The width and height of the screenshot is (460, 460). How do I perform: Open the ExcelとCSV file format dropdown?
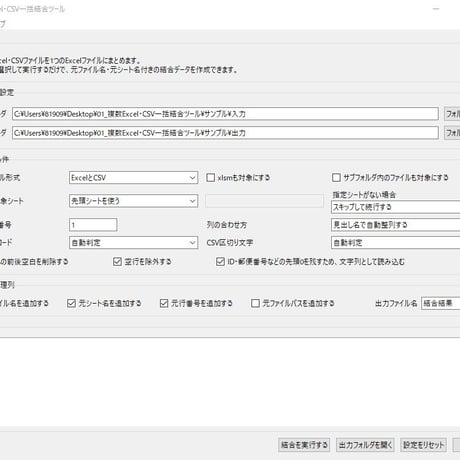pyautogui.click(x=133, y=178)
